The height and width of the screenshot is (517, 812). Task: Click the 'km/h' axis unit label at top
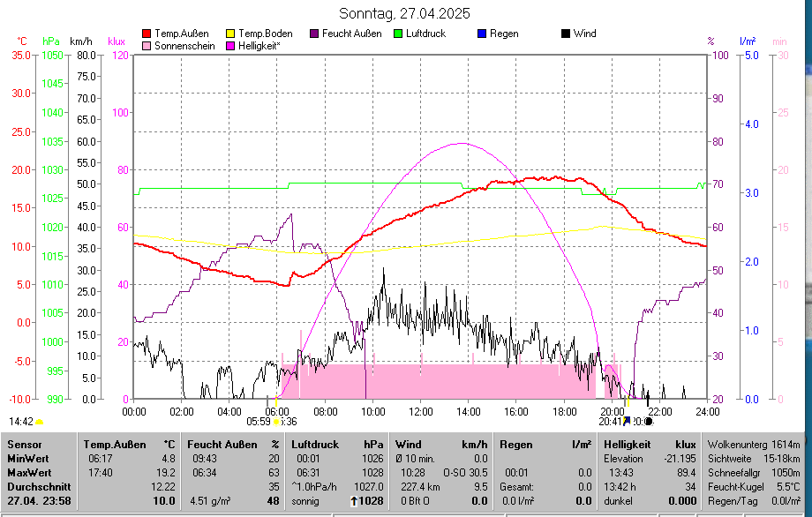[81, 41]
